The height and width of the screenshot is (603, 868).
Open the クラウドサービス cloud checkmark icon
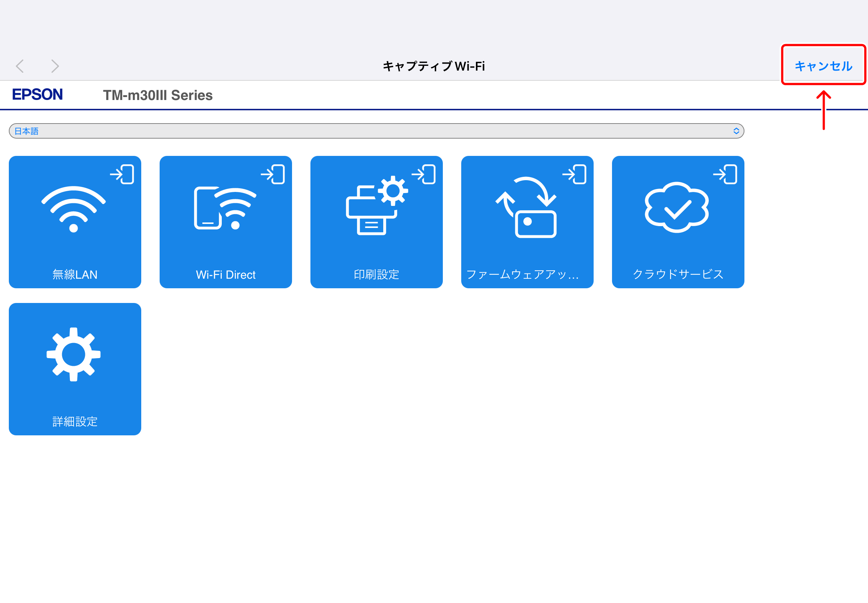[676, 207]
